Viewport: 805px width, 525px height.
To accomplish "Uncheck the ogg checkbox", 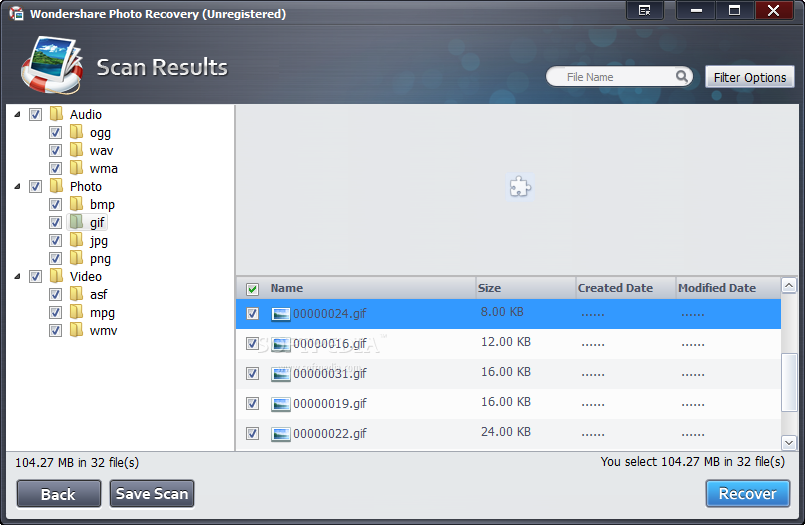I will click(x=55, y=132).
